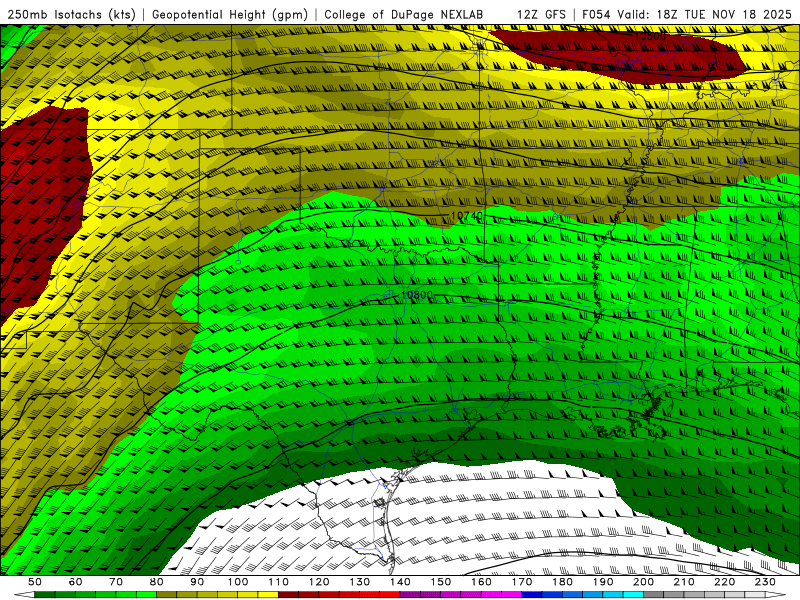Image resolution: width=800 pixels, height=600 pixels.
Task: Click the 170 label on the color legend
Action: point(522,582)
